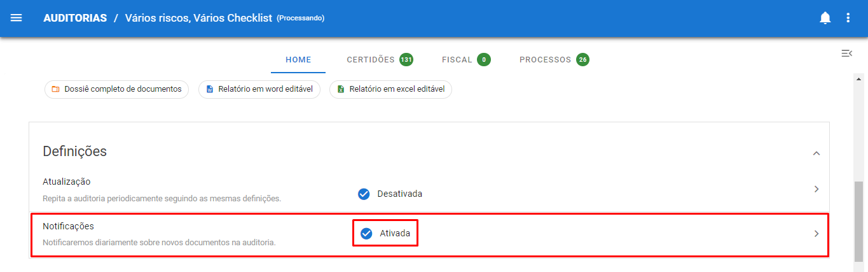Screen dimensions: 868x272
Task: Click the Atualização setting title
Action: [67, 182]
